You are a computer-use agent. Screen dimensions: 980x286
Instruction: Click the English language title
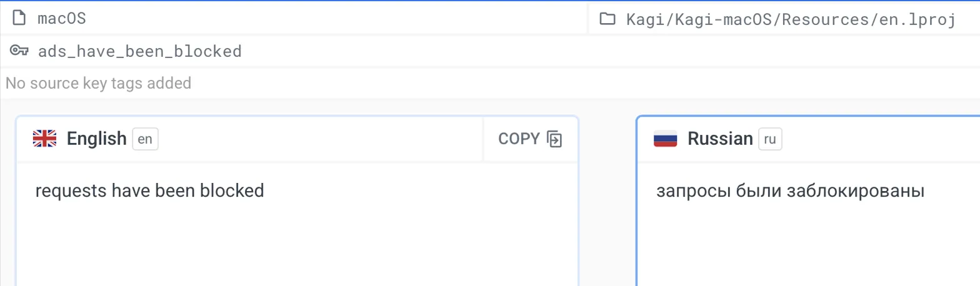tap(96, 139)
